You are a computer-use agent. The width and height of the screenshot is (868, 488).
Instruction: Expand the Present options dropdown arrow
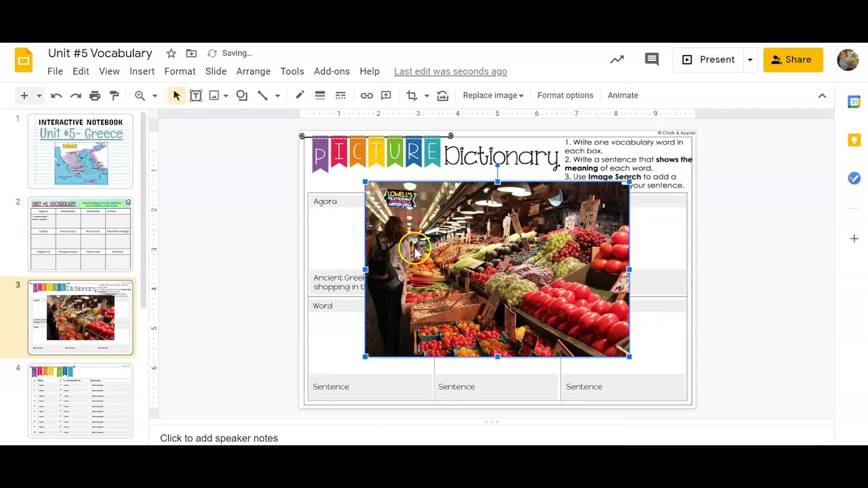click(750, 60)
